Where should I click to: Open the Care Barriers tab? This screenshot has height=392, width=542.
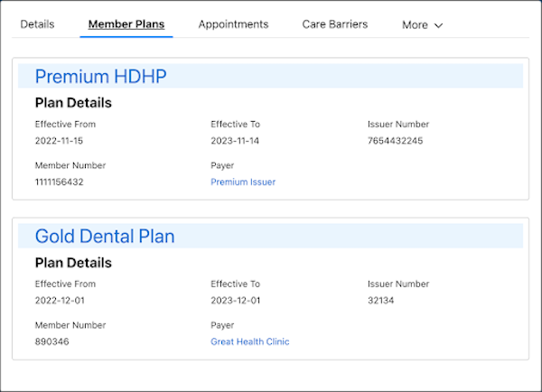tap(334, 24)
